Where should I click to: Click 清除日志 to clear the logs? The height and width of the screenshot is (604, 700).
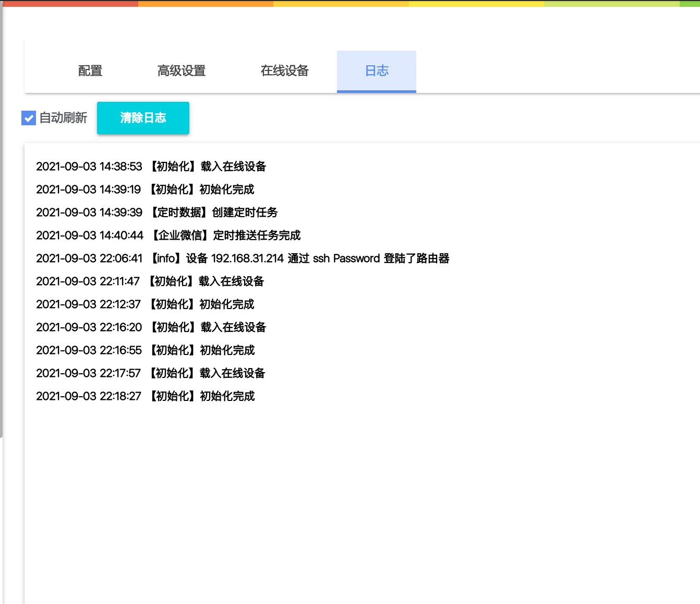[143, 118]
